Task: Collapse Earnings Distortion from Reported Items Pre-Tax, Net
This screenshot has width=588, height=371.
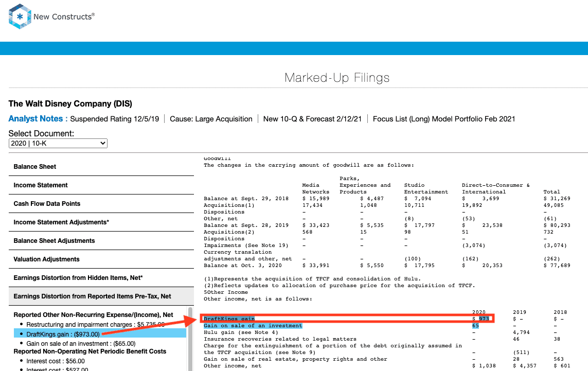Action: point(101,296)
